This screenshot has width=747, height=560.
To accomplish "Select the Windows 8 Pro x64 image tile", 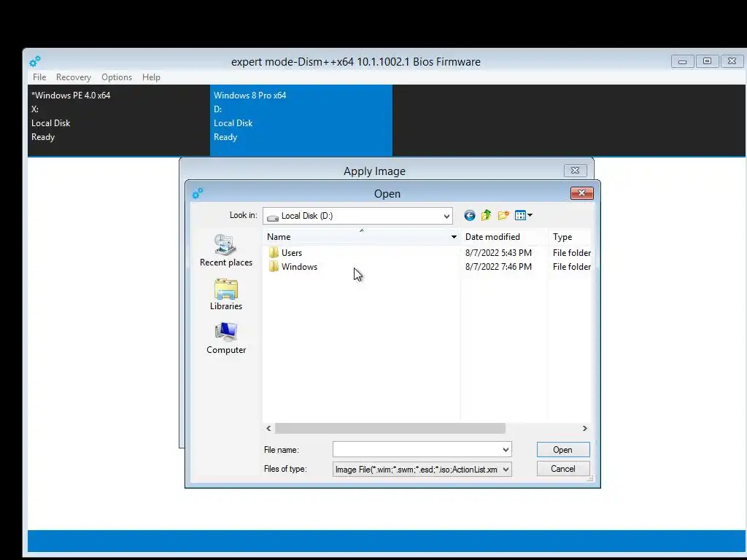I will tap(301, 120).
